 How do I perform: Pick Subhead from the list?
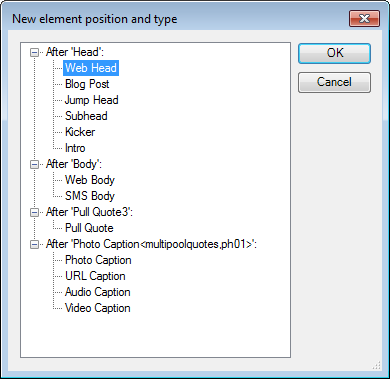click(x=86, y=116)
